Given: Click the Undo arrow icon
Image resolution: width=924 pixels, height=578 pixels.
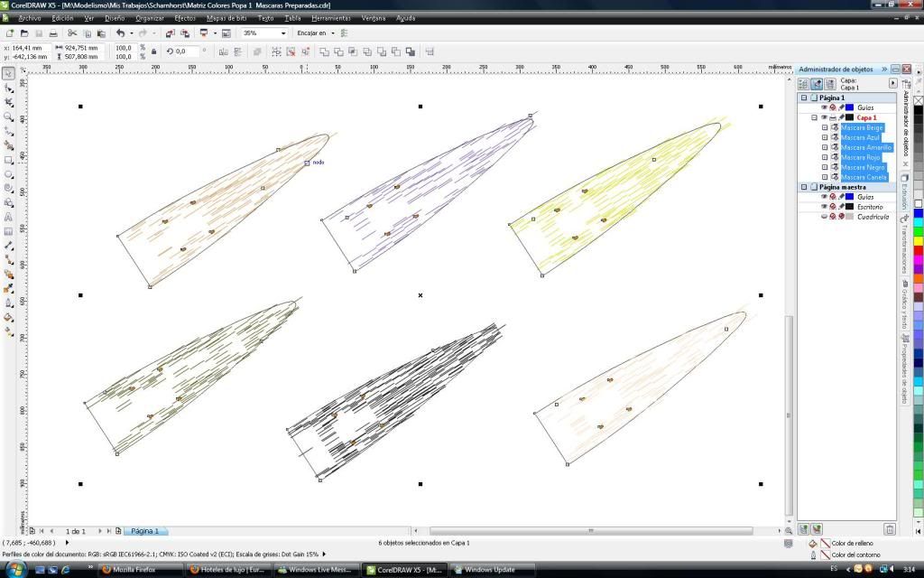Looking at the screenshot, I should tap(121, 33).
